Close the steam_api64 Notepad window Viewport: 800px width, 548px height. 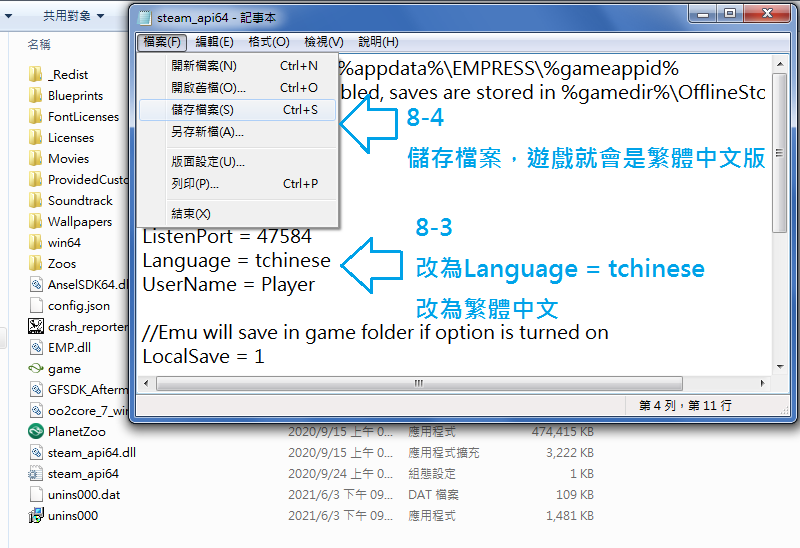[x=767, y=14]
